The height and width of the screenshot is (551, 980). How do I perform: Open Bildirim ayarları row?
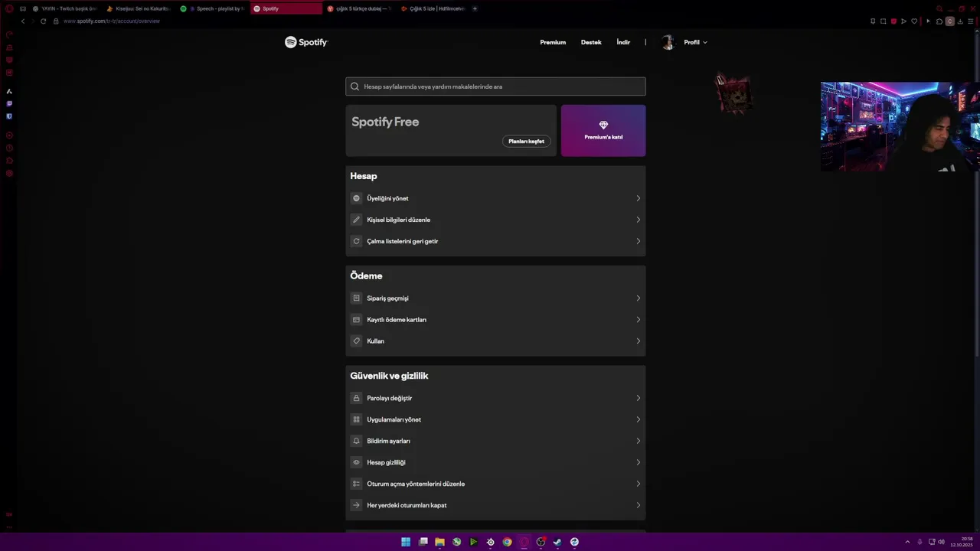(x=495, y=441)
